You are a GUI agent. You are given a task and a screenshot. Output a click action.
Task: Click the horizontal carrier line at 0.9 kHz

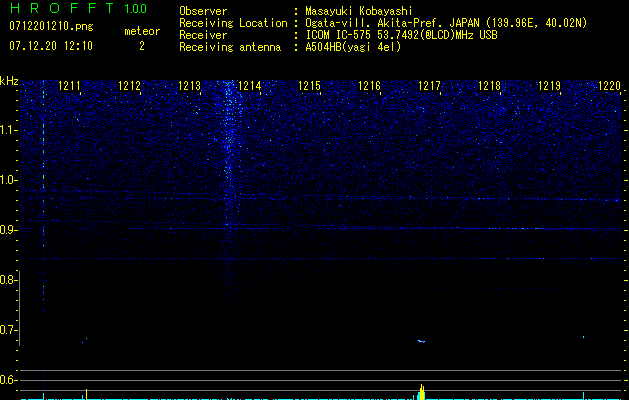tap(321, 229)
